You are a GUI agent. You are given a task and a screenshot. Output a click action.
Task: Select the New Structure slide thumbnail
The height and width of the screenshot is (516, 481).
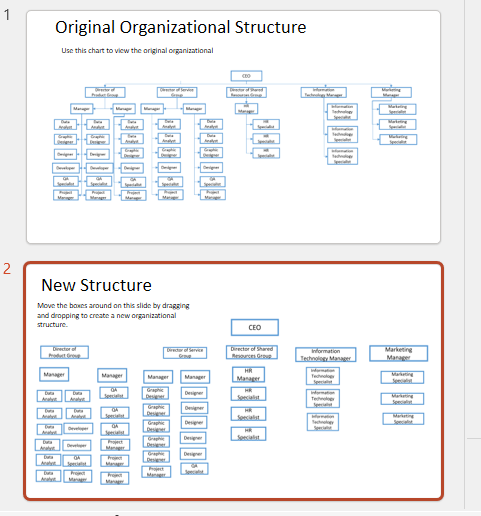(233, 381)
